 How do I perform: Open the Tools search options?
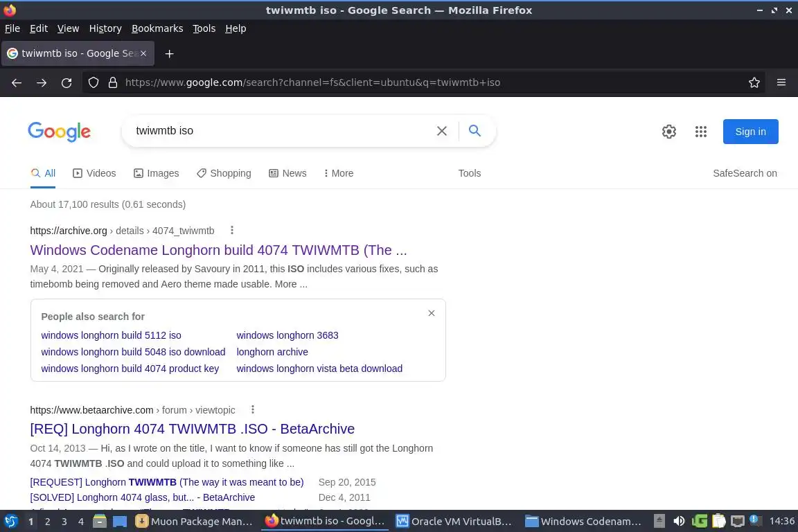click(469, 173)
